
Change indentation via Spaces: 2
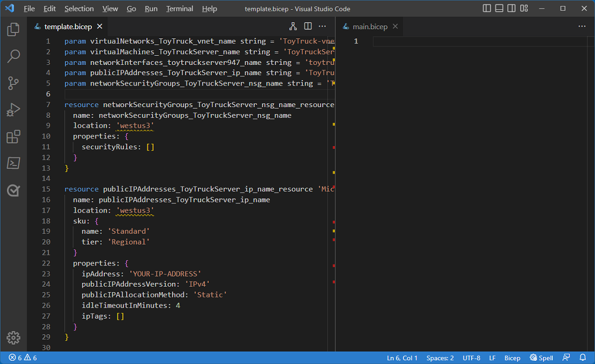pyautogui.click(x=440, y=358)
